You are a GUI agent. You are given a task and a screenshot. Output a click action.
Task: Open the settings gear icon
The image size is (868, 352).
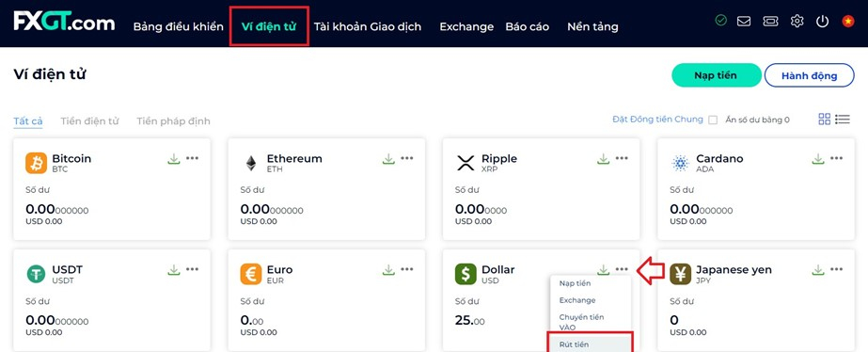point(797,21)
